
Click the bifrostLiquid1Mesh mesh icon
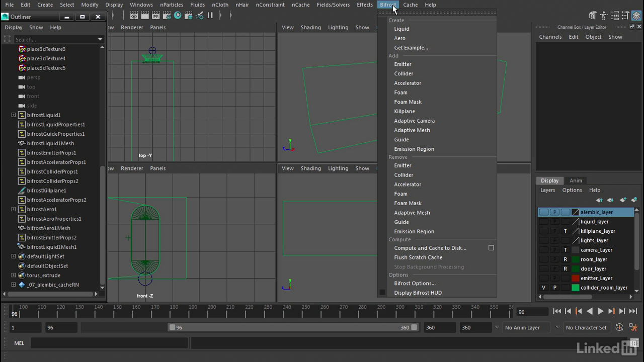(22, 143)
